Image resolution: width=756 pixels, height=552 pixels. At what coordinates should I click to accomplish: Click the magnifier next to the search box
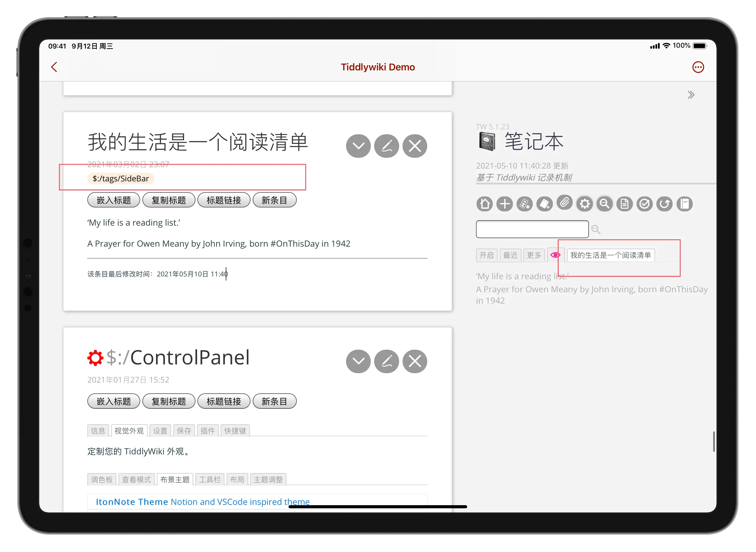coord(596,230)
